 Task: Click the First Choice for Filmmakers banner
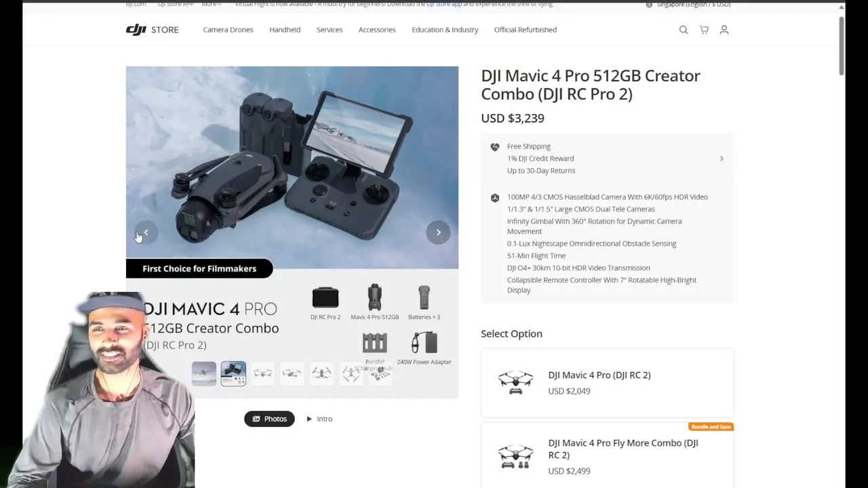click(x=199, y=268)
